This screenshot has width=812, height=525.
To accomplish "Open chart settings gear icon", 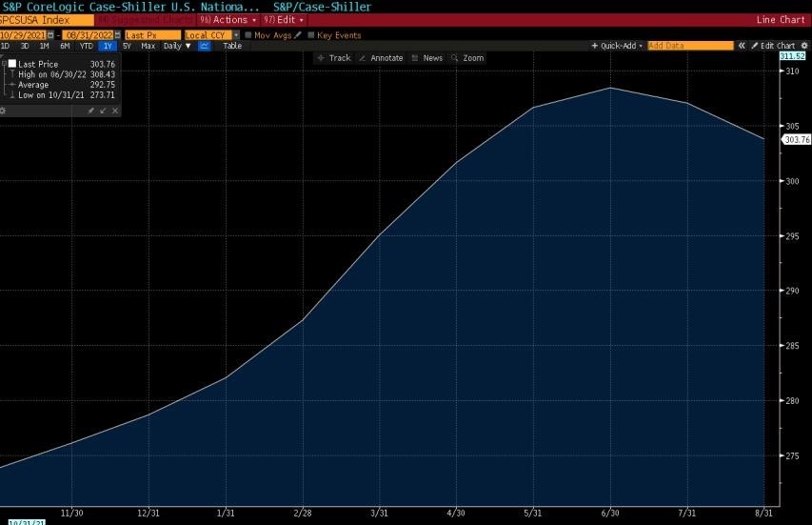I will coord(804,46).
